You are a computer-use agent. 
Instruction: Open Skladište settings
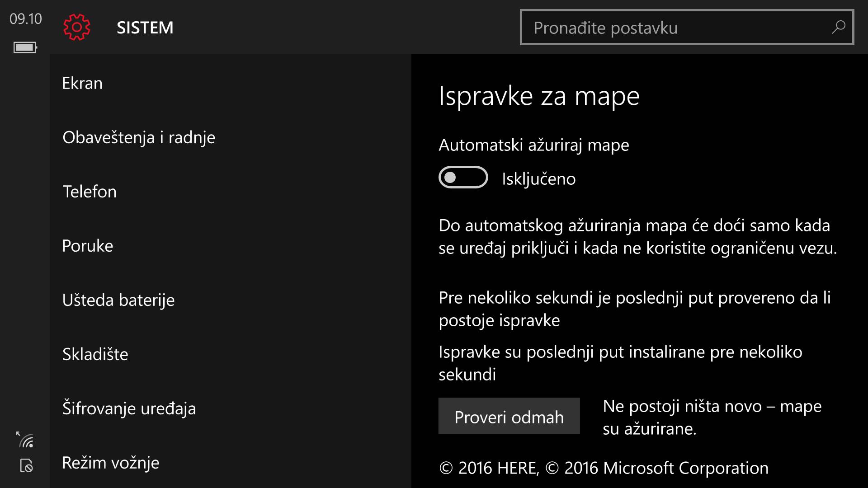click(95, 354)
